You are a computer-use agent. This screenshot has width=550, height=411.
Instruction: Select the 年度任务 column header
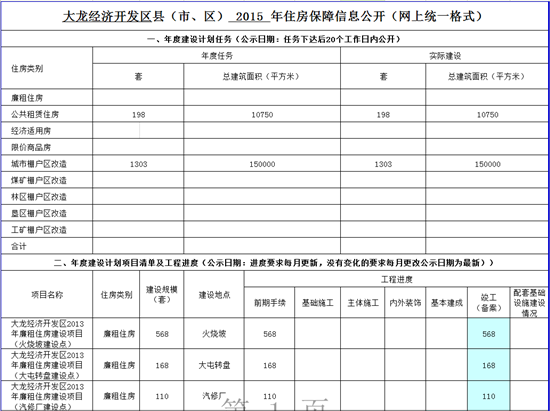tap(216, 56)
